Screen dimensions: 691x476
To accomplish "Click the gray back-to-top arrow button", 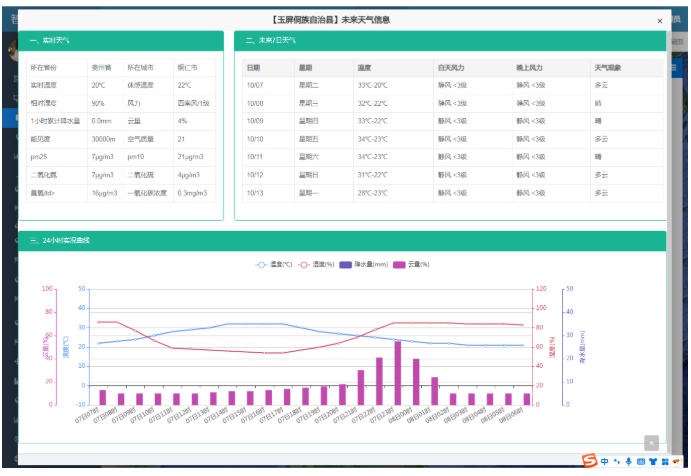I will [x=651, y=443].
